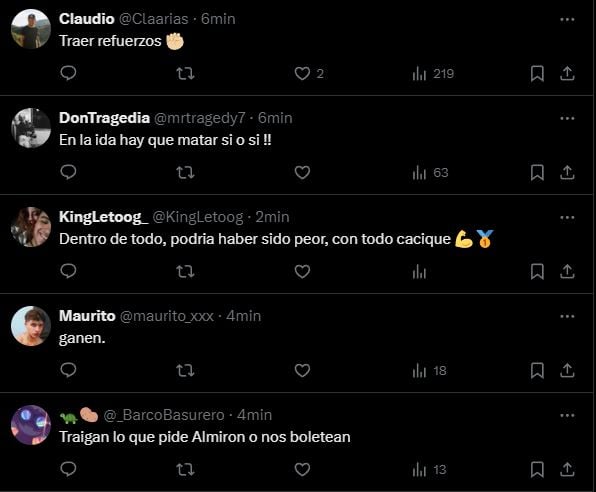Open more options on DonTragedia's tweet
This screenshot has height=492, width=596.
pyautogui.click(x=567, y=118)
